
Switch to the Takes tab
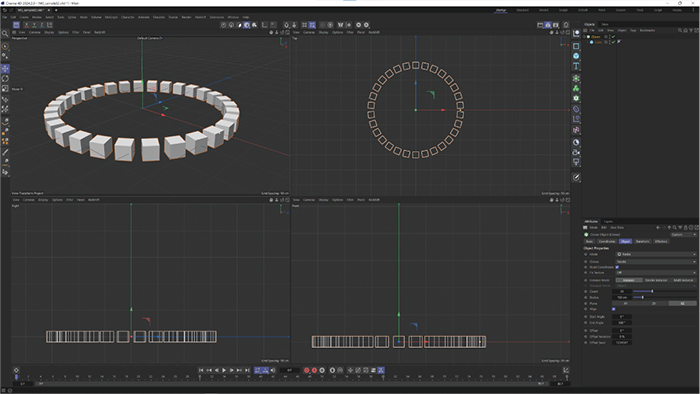pos(605,25)
